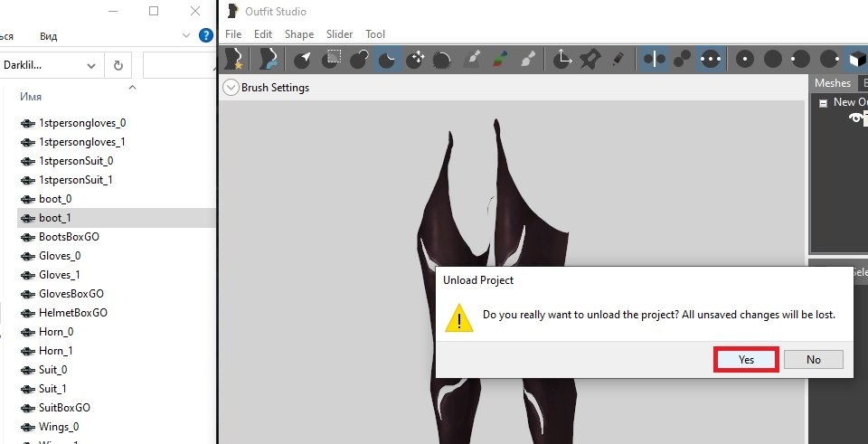Click the Load Project toolbar icon

268,60
